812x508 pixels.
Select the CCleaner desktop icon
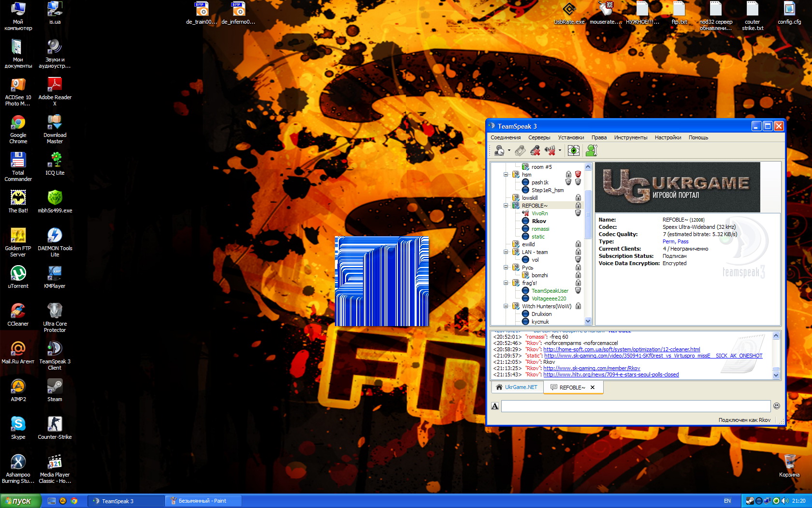pos(18,315)
